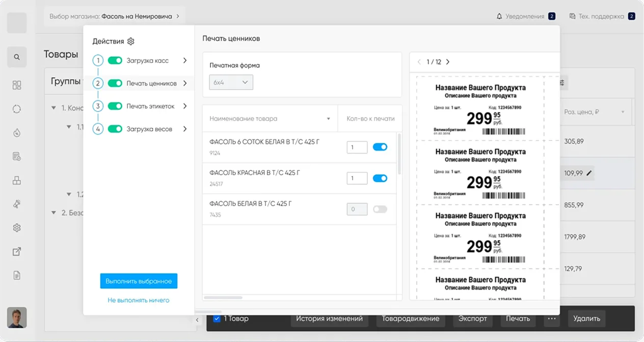Collapse the side panel with left arrow
The height and width of the screenshot is (342, 644).
click(x=198, y=320)
